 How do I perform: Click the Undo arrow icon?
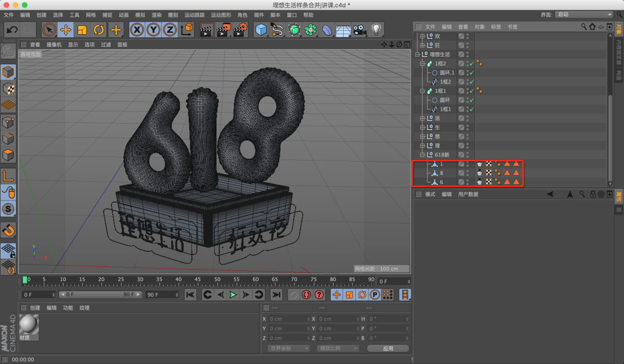tap(12, 30)
